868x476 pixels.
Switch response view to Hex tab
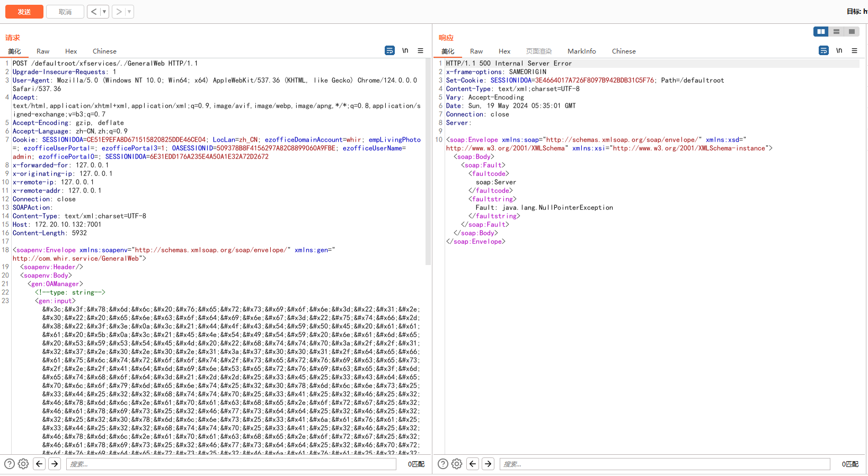tap(504, 51)
